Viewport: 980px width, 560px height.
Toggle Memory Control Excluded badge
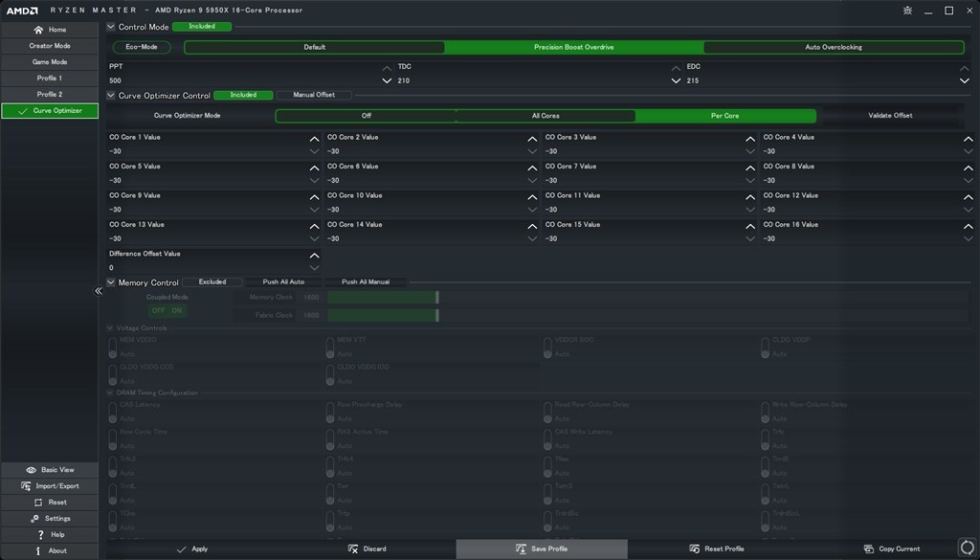[x=212, y=281]
